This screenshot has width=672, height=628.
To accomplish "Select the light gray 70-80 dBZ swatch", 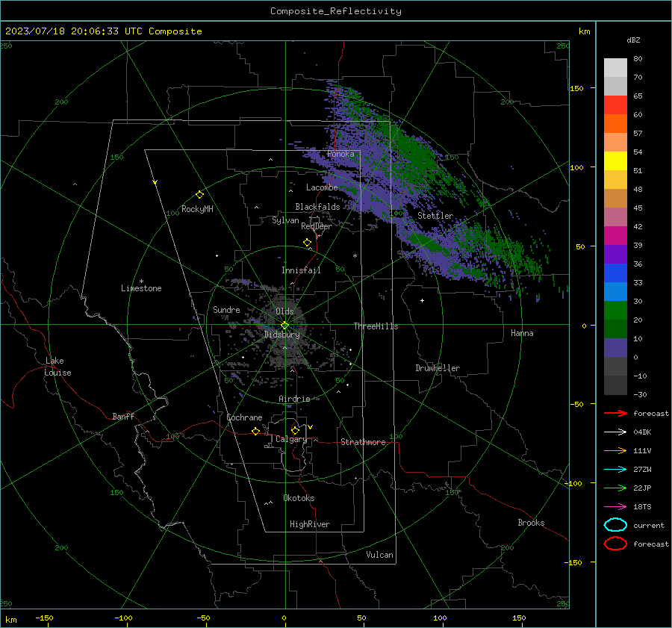I will click(615, 68).
